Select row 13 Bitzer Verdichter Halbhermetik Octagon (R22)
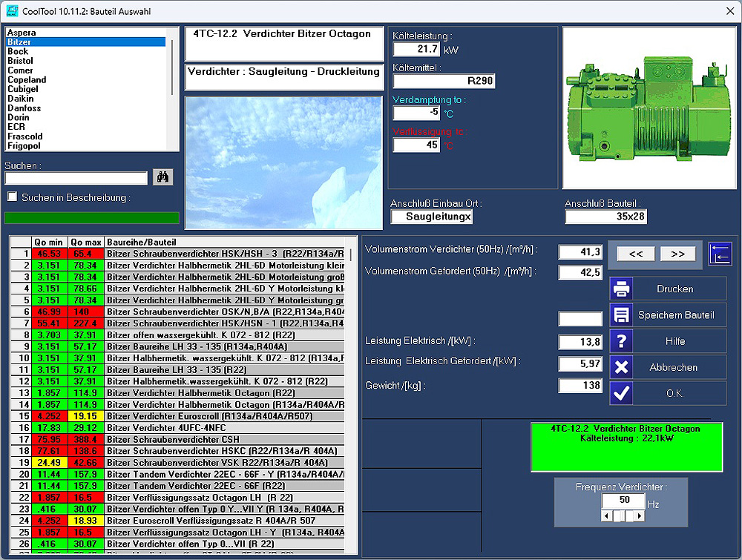Viewport: 742px width, 560px height. (x=178, y=393)
